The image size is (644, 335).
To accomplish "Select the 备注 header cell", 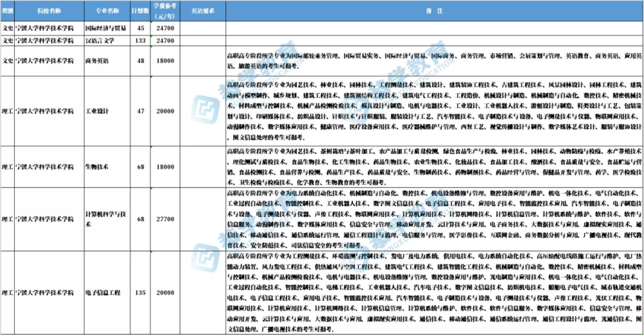I will (x=434, y=11).
